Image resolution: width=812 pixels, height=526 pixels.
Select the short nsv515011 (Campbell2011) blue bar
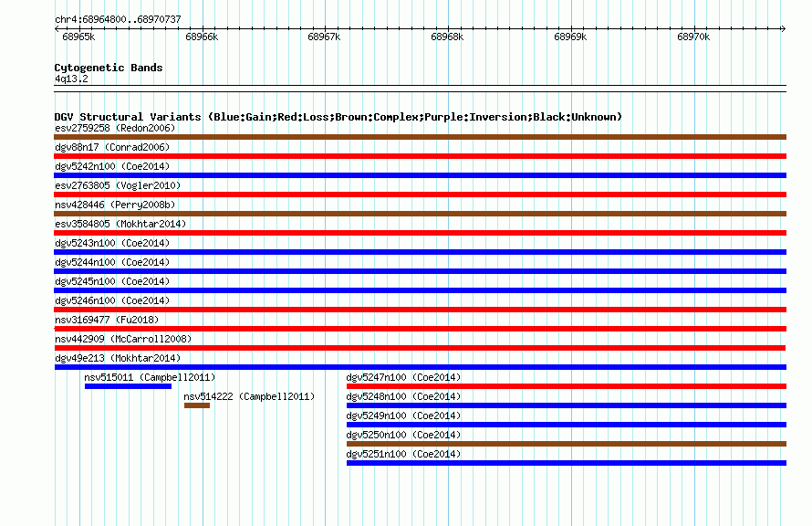click(x=128, y=386)
